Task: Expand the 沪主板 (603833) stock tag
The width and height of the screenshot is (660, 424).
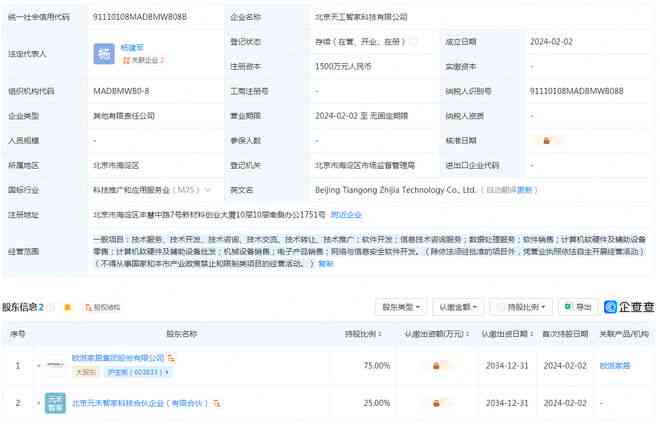Action: pyautogui.click(x=137, y=372)
